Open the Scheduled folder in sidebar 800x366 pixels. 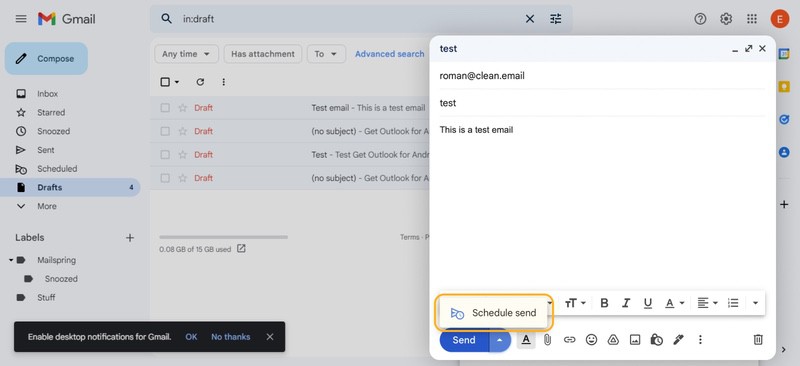57,168
